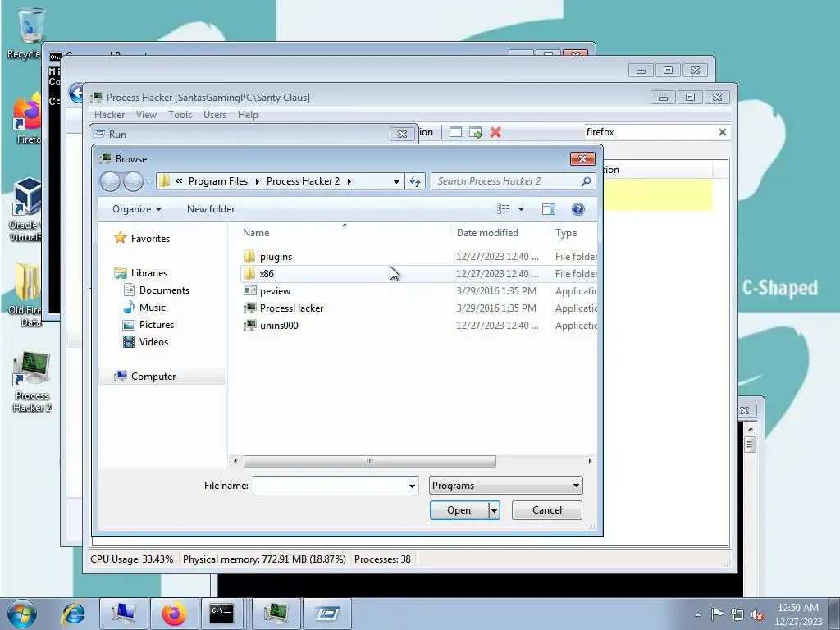Select the peview application file

click(x=275, y=291)
